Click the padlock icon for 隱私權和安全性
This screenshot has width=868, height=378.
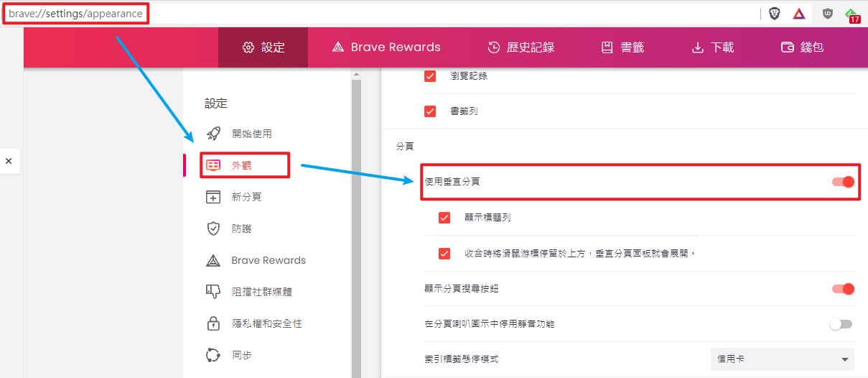pos(213,323)
